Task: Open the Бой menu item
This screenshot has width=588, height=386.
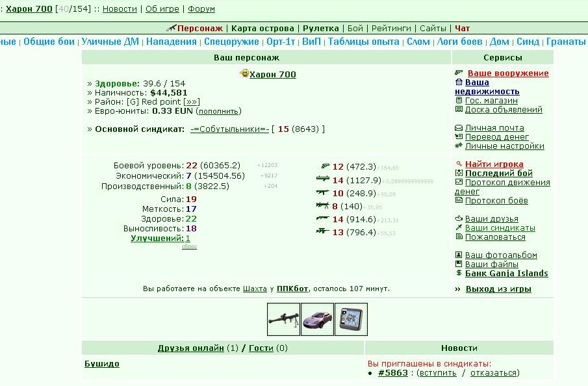Action: (355, 28)
